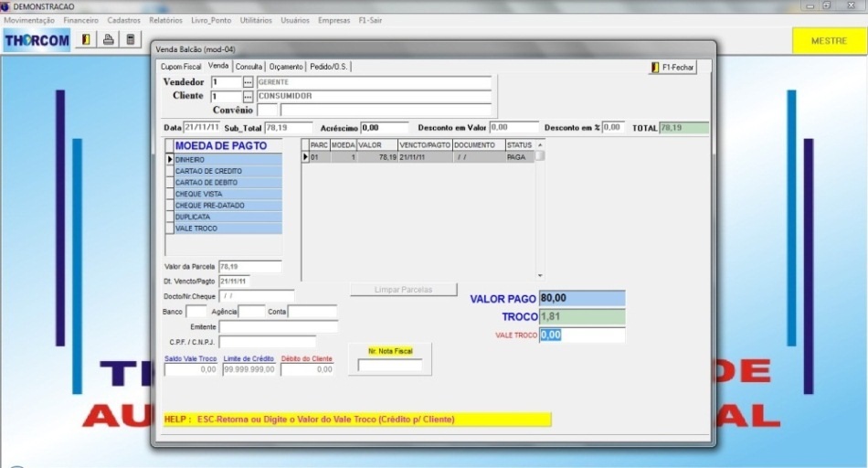Click the VALOR PAGO input field
Screen dimensions: 868x468
click(582, 298)
